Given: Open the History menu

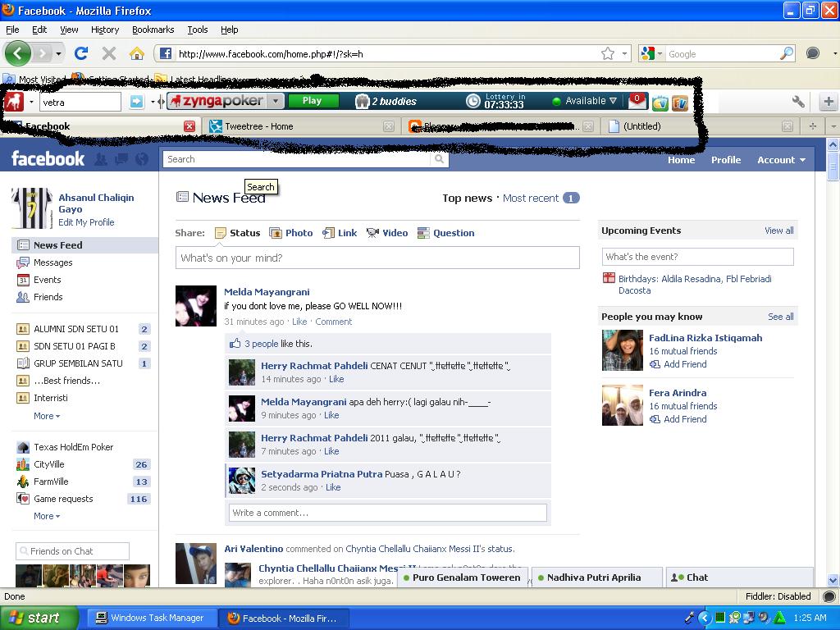Looking at the screenshot, I should (104, 30).
